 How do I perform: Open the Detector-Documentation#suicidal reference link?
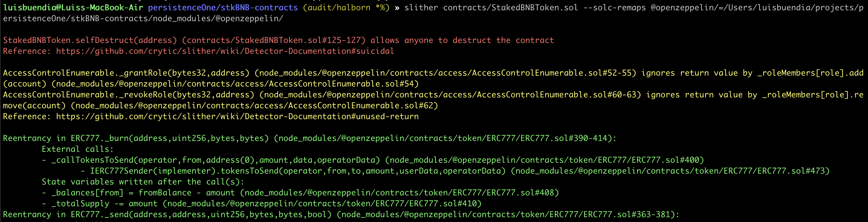225,51
